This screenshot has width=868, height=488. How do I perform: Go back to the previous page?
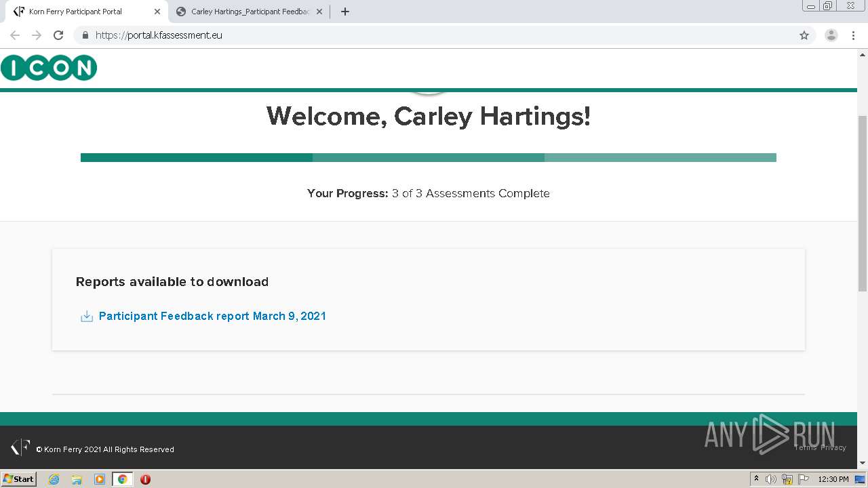[15, 35]
